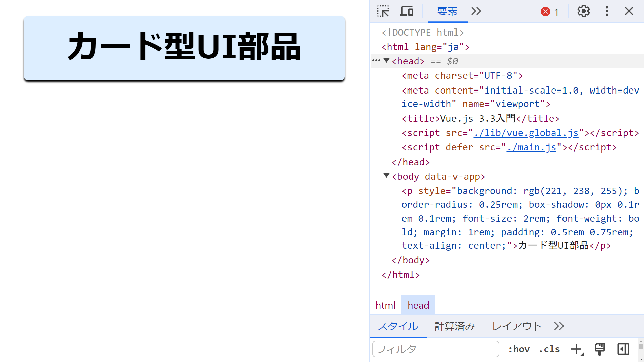644x362 pixels.
Task: Open the DevTools three-dot customize menu
Action: 607,11
